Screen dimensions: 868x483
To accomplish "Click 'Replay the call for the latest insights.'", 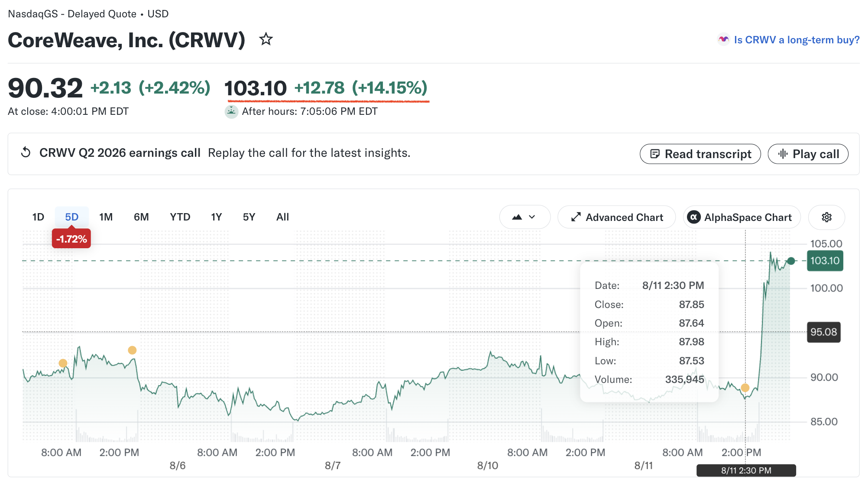I will click(309, 153).
